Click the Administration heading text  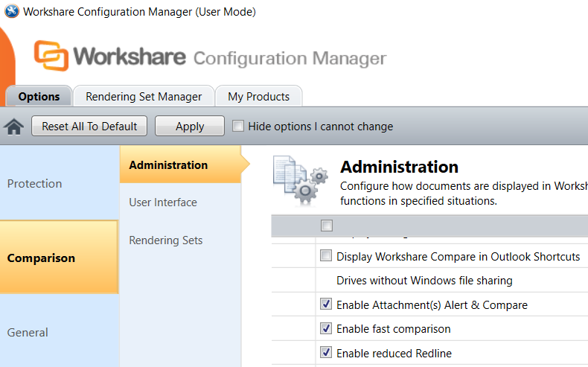pyautogui.click(x=399, y=167)
